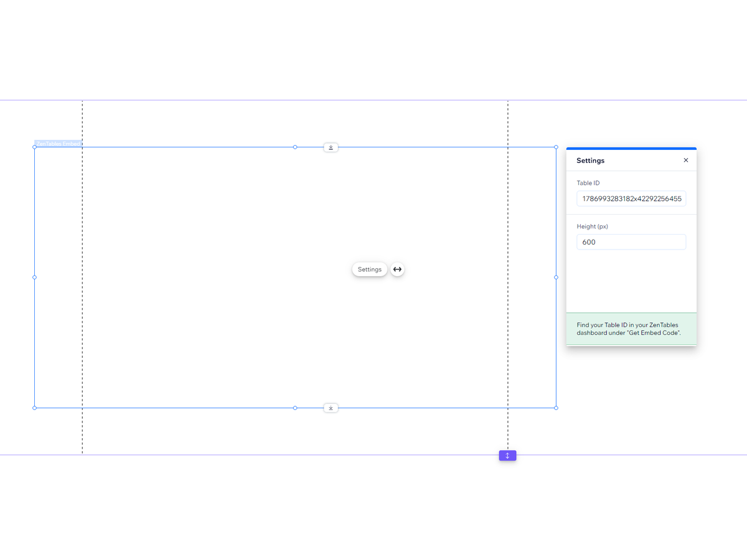Viewport: 747px width, 560px height.
Task: Click the top edge download-arrow handle icon
Action: 331,147
